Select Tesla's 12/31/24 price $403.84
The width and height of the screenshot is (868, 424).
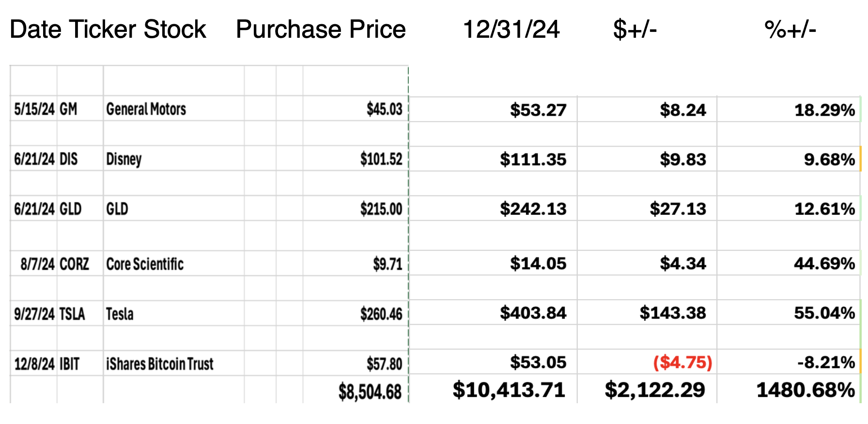[533, 313]
